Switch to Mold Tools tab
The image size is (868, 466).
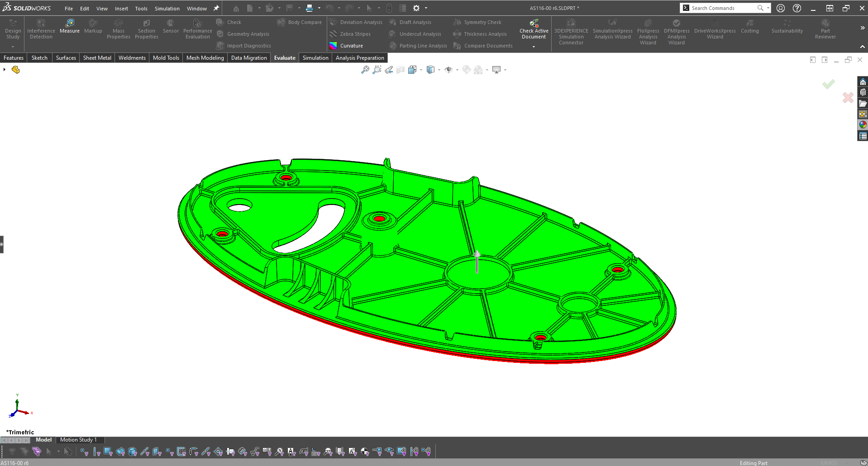(166, 58)
